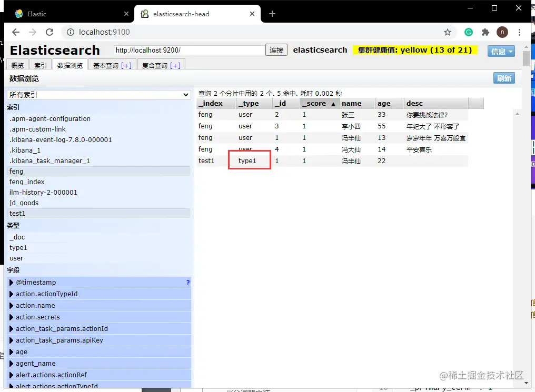Open the extensions puzzle icon

(485, 32)
